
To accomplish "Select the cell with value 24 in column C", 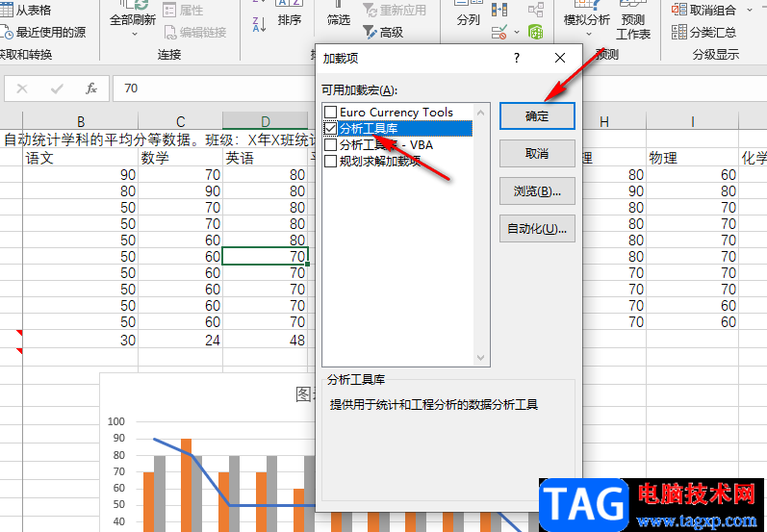I will [181, 340].
